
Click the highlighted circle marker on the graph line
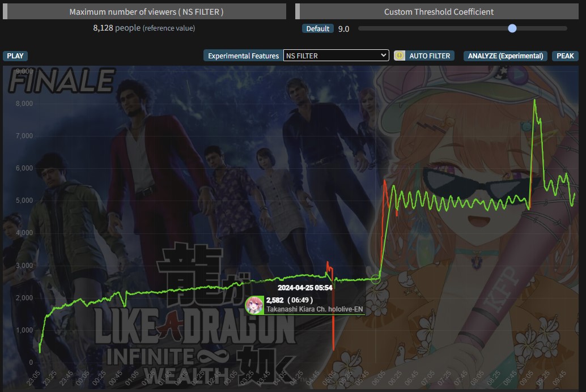[x=376, y=279]
